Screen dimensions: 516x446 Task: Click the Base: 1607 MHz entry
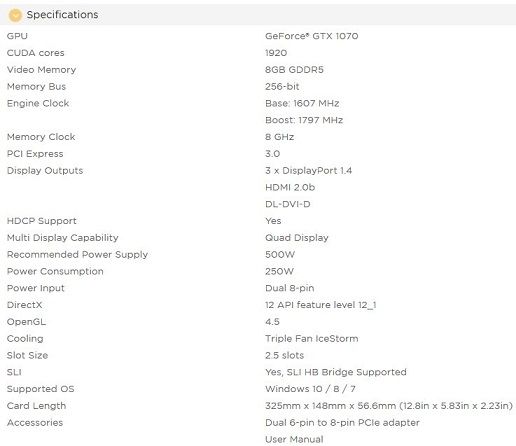pos(302,103)
